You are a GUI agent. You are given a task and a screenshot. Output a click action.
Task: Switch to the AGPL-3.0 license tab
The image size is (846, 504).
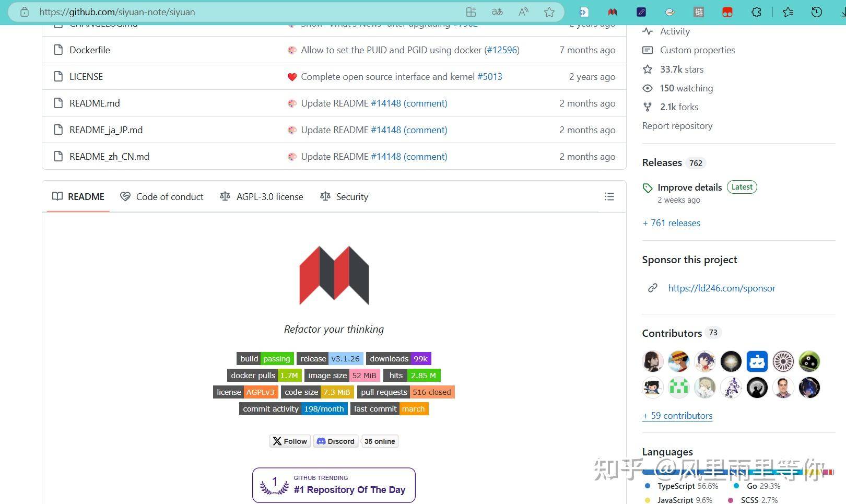pos(262,196)
